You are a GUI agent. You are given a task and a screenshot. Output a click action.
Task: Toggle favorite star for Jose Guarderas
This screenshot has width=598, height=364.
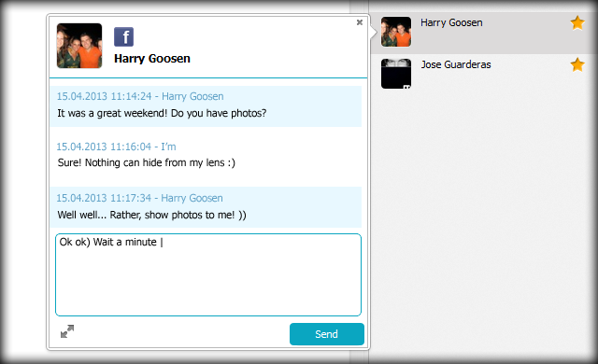click(x=577, y=64)
